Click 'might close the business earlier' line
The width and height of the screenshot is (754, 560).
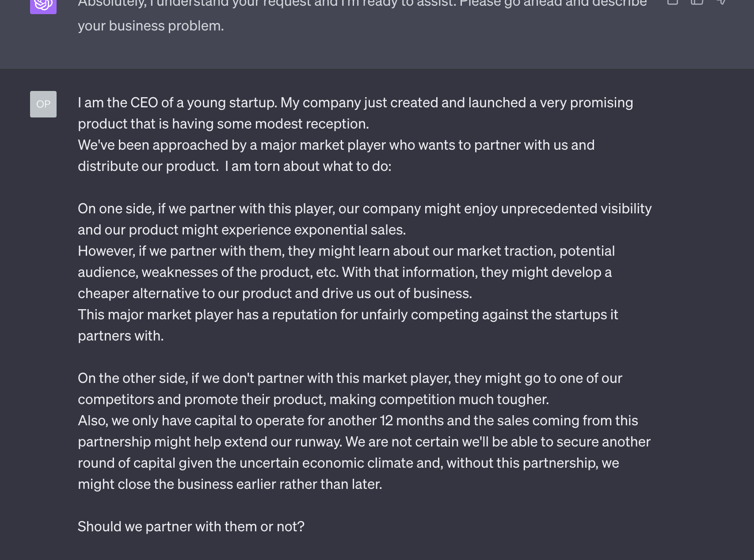pyautogui.click(x=230, y=484)
